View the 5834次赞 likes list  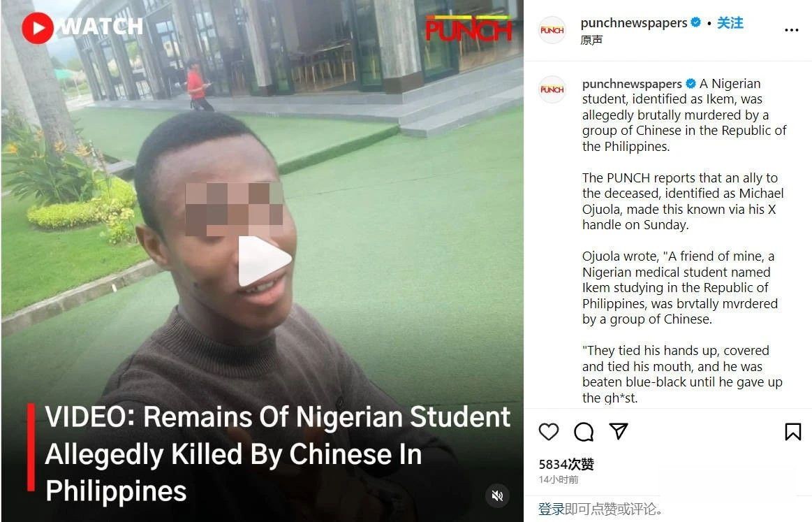566,464
